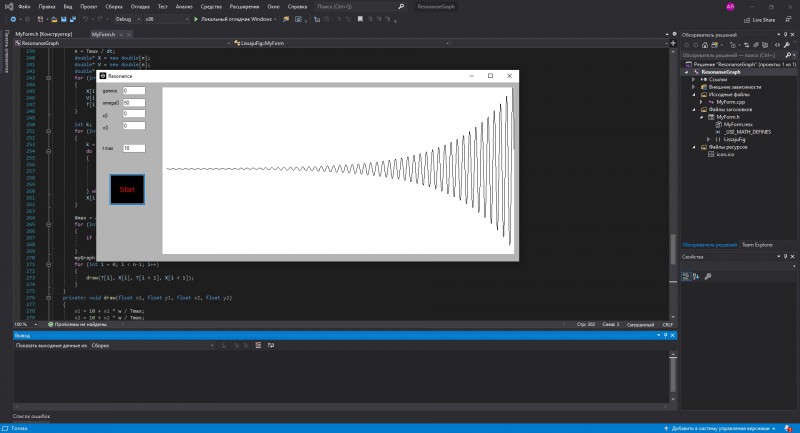Open the Debug configuration dropdown
The width and height of the screenshot is (800, 433).
pyautogui.click(x=127, y=19)
